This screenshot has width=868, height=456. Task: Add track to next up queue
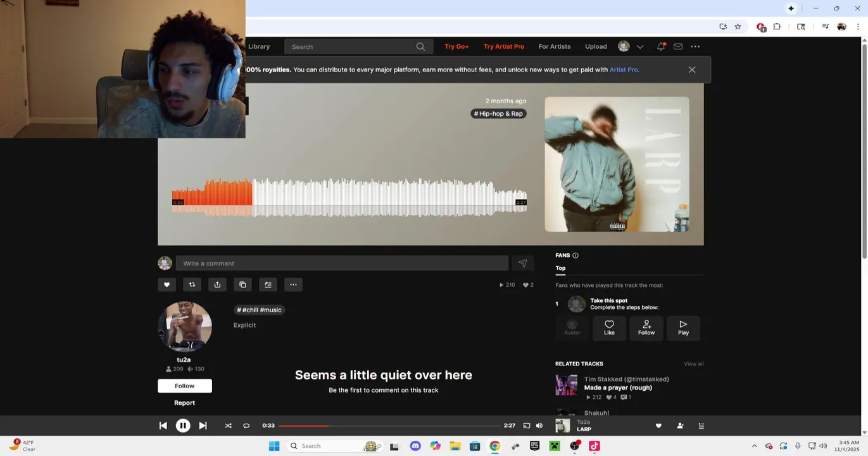coord(268,284)
